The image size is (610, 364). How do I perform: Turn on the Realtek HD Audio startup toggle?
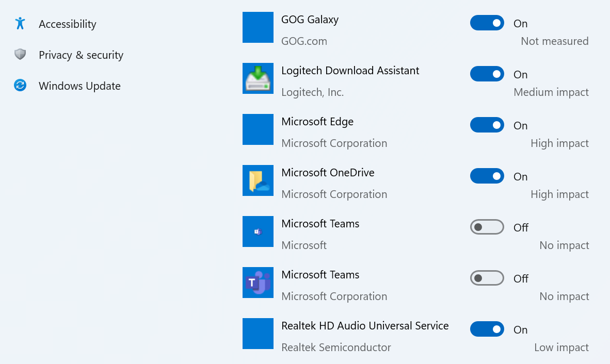(487, 329)
